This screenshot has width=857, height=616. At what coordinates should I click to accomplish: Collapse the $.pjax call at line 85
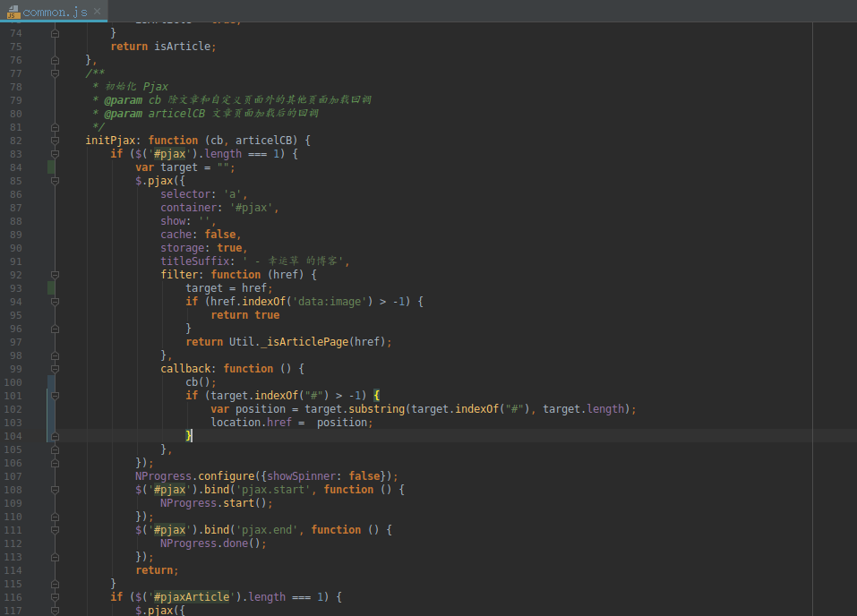click(x=56, y=181)
